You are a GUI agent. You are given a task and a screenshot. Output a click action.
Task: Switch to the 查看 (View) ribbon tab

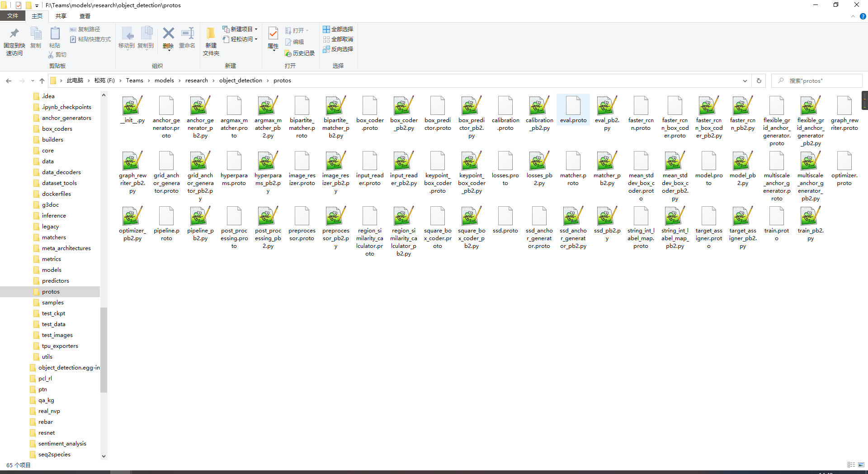[x=85, y=15]
